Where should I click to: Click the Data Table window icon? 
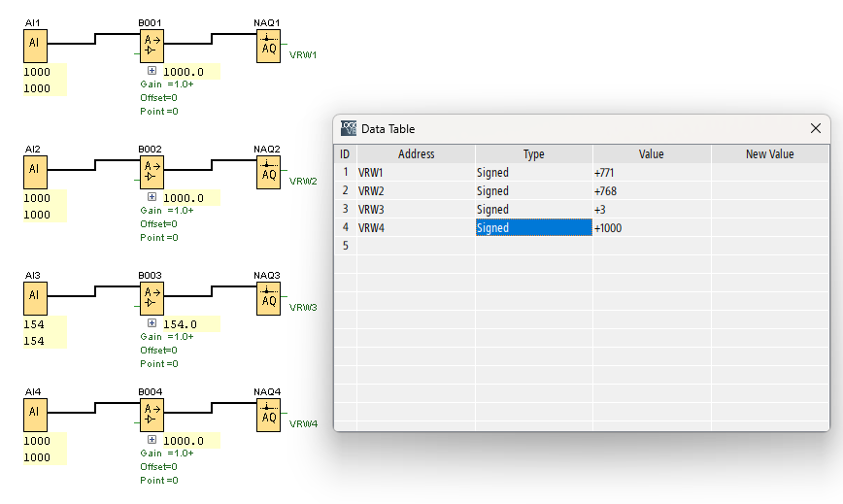pos(349,128)
